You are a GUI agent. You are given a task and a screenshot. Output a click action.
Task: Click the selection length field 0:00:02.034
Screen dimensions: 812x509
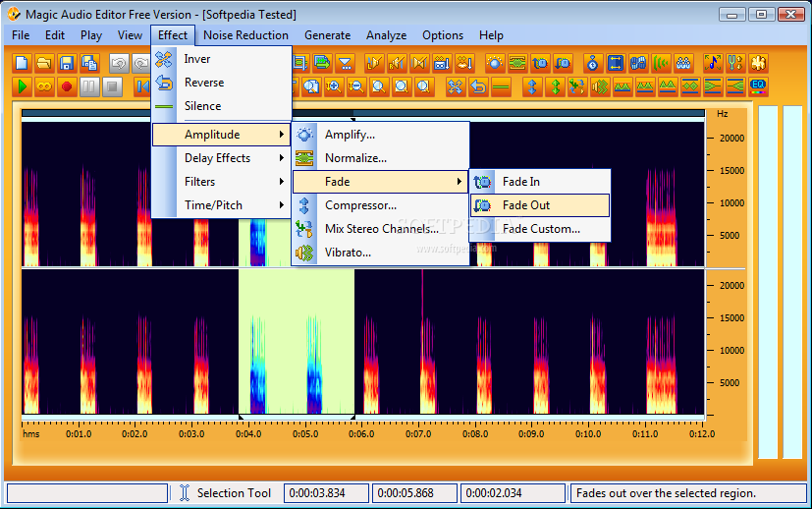click(513, 493)
